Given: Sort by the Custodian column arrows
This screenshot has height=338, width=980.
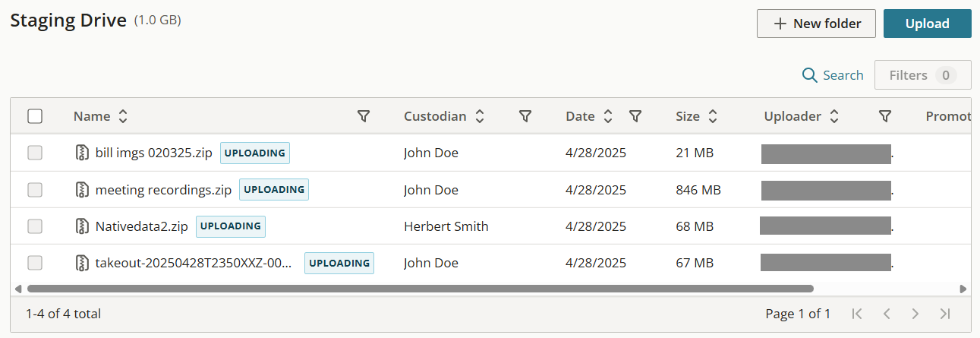Looking at the screenshot, I should 479,116.
